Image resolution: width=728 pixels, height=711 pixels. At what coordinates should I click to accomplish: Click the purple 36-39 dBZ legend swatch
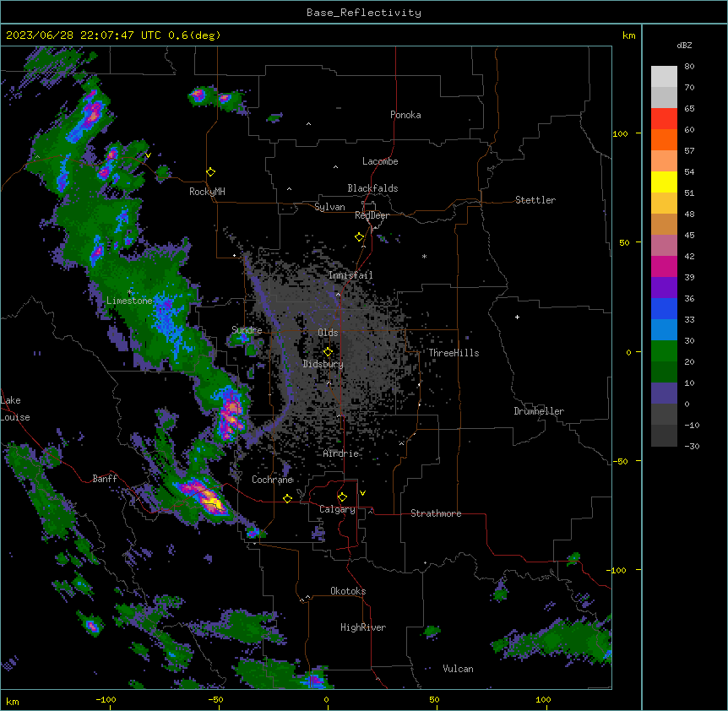(x=664, y=288)
